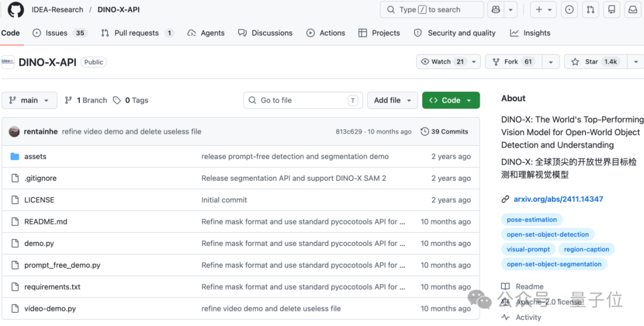644x326 pixels.
Task: Open the green Code dropdown button
Action: point(451,100)
